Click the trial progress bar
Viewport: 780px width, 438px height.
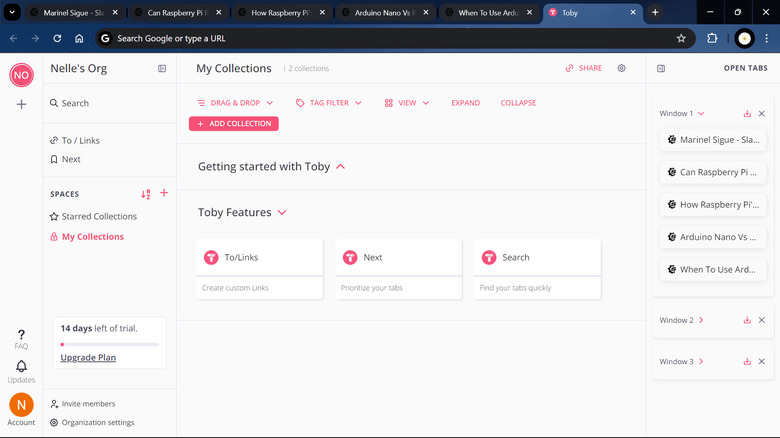(x=109, y=344)
